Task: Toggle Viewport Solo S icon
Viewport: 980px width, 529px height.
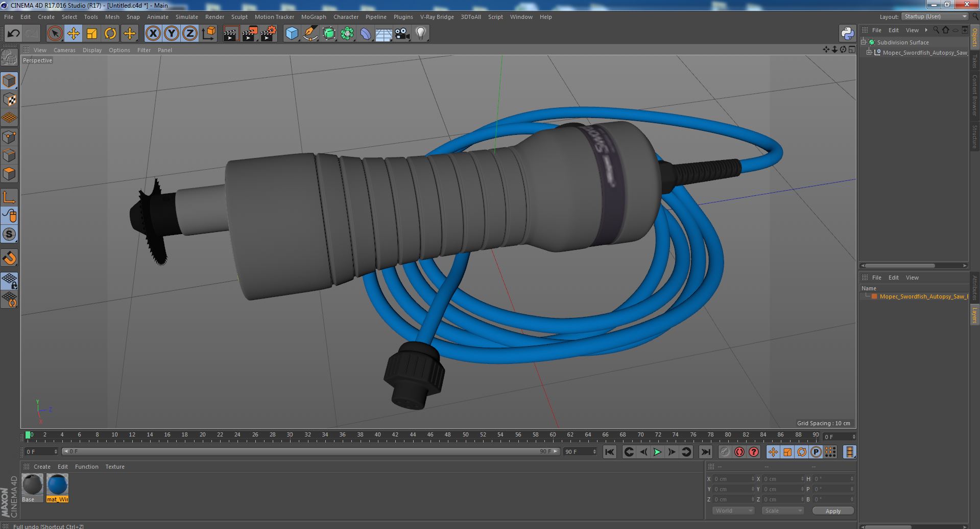Action: (x=9, y=235)
